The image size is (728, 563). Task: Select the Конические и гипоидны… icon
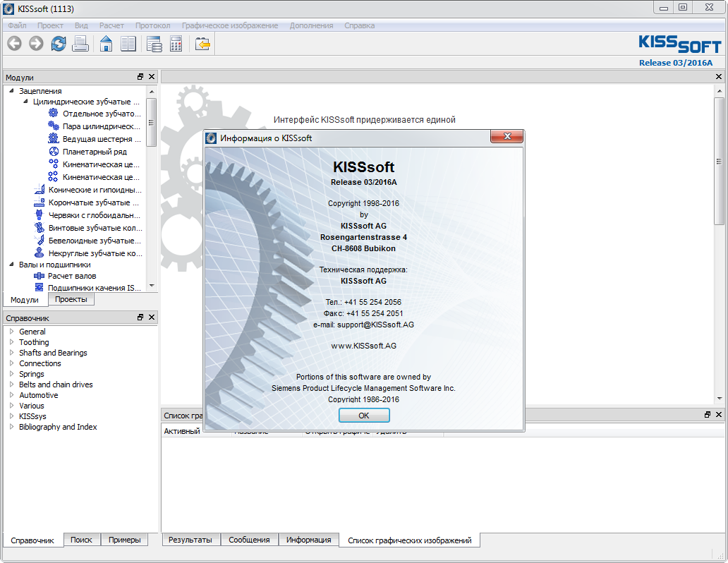(39, 189)
